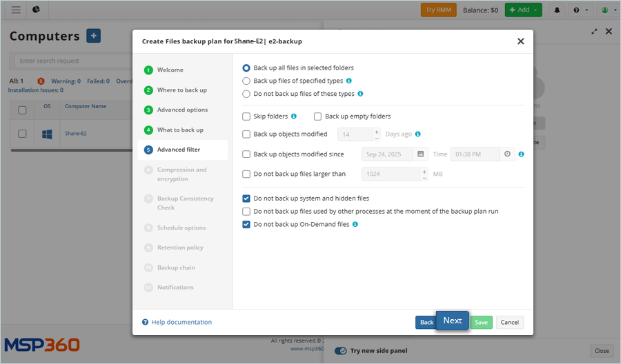Uncheck Do not back up system and hidden files

click(246, 199)
